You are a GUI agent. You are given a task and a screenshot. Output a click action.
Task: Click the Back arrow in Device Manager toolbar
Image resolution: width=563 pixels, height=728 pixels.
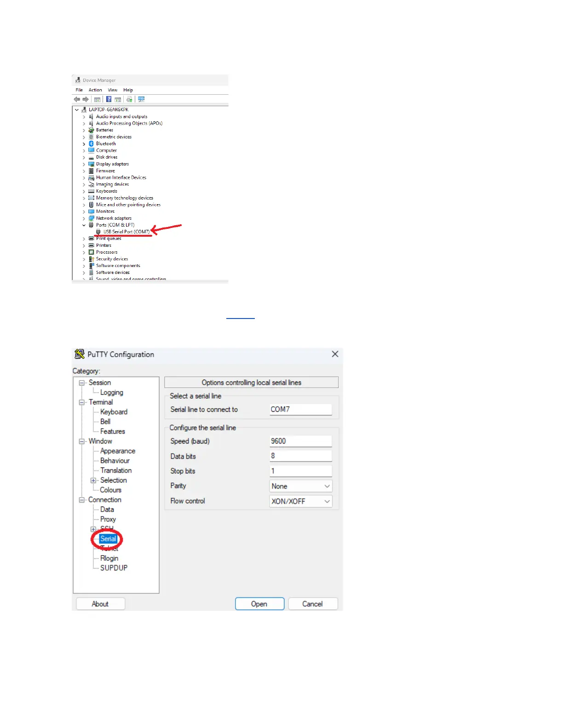coord(77,99)
